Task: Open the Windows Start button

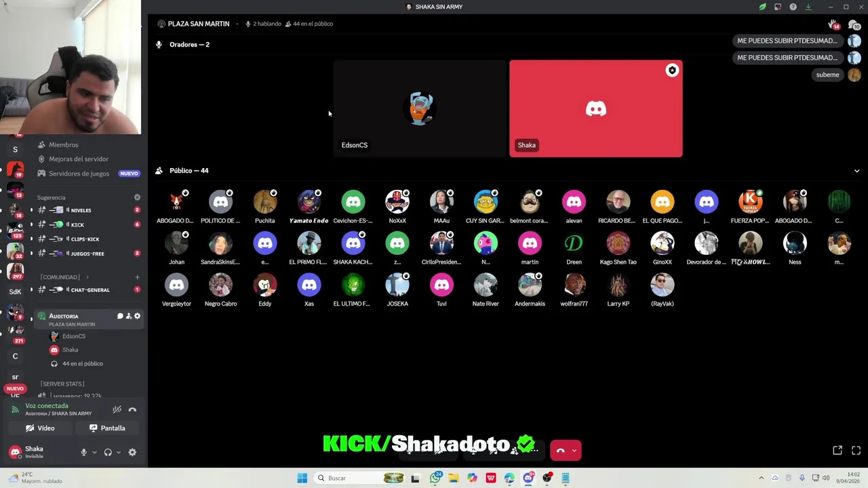Action: 302,478
